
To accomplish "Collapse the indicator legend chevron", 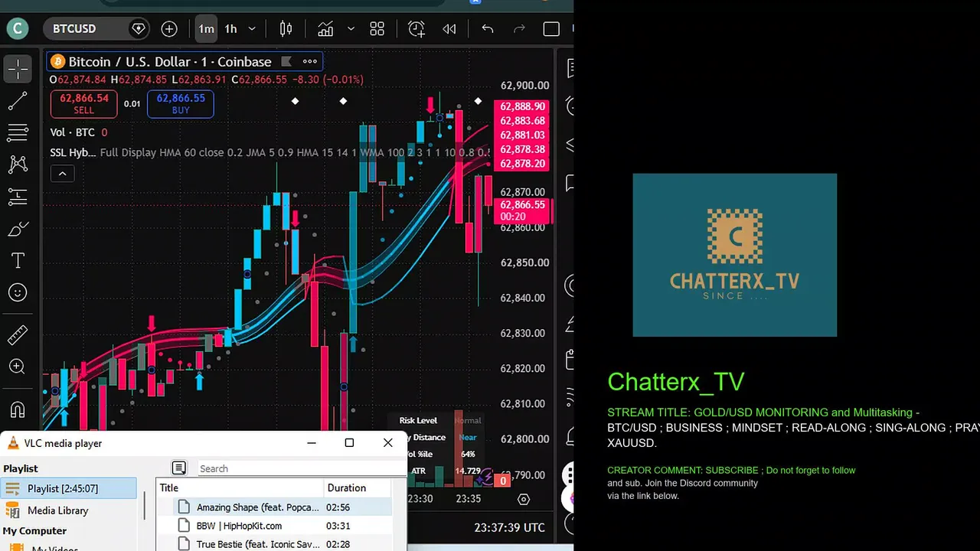I will coord(62,174).
